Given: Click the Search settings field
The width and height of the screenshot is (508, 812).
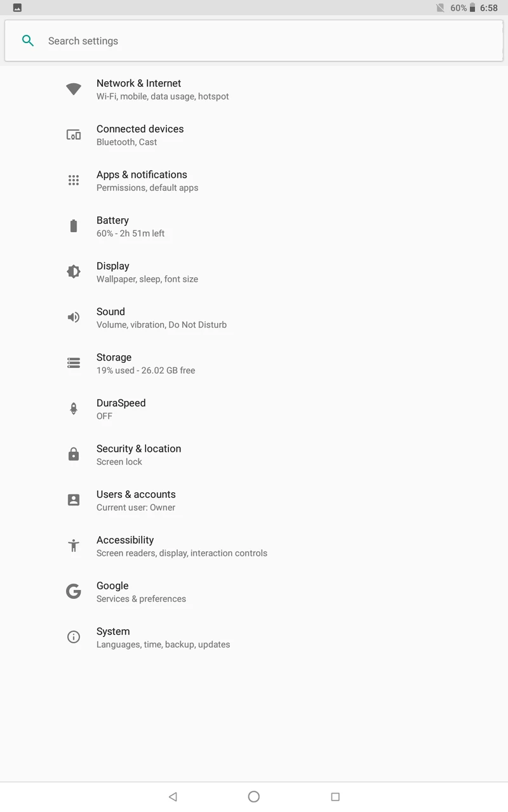Looking at the screenshot, I should point(254,41).
